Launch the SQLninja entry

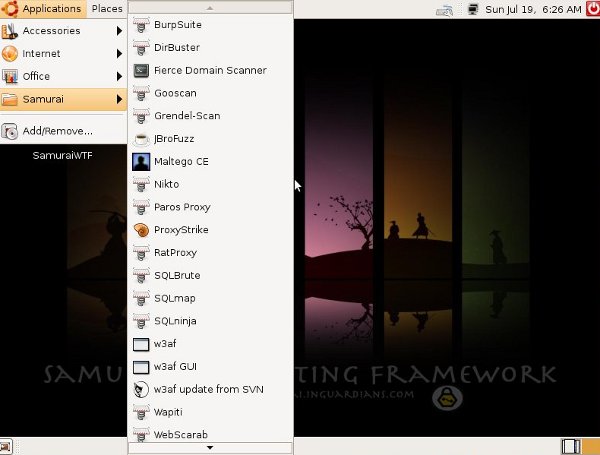(x=210, y=321)
